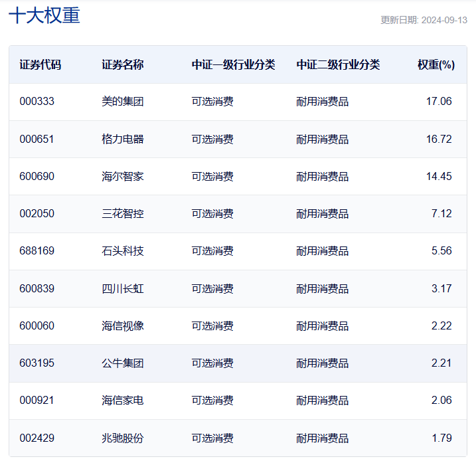Click weight value 3.17

click(x=441, y=288)
